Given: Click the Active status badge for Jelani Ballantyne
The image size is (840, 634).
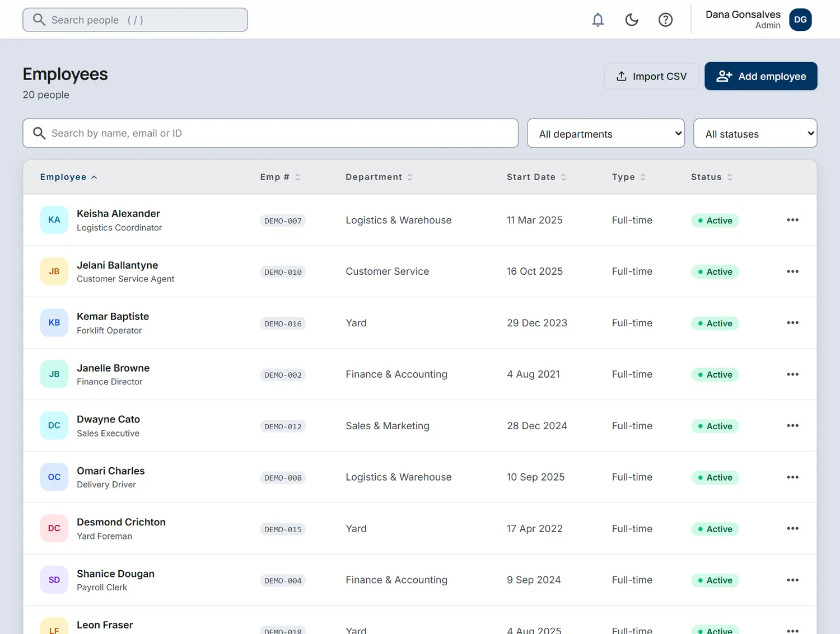Looking at the screenshot, I should [715, 272].
